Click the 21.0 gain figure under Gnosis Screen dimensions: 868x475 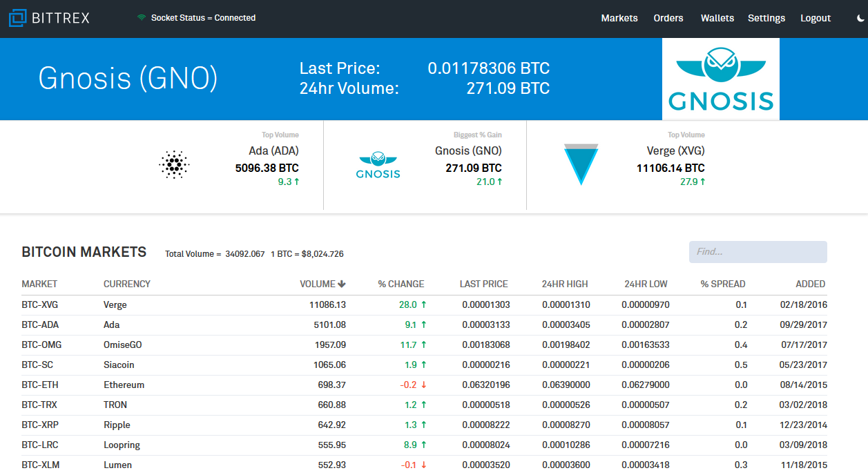(485, 182)
